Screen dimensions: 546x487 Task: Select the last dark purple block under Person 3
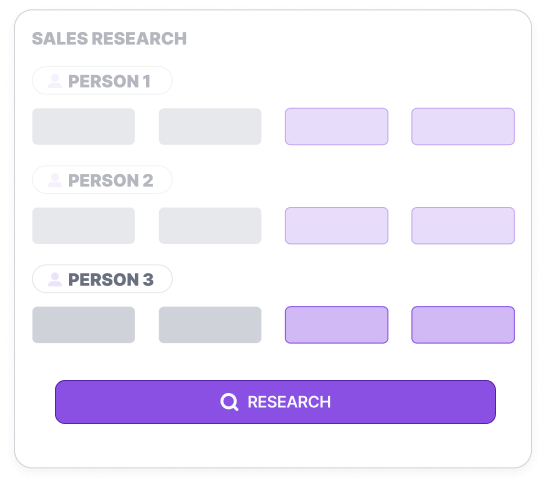click(x=463, y=325)
